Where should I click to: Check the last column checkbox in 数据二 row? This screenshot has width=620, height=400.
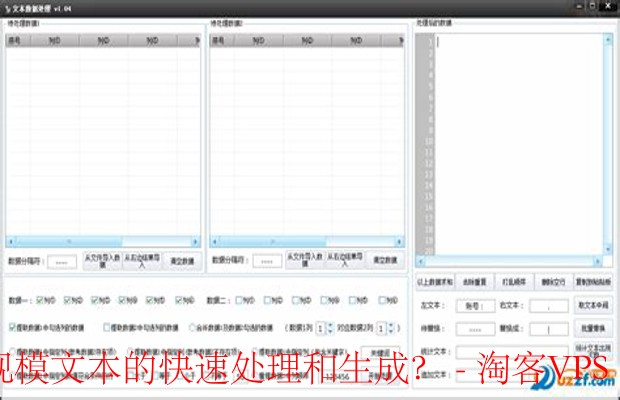(382, 300)
